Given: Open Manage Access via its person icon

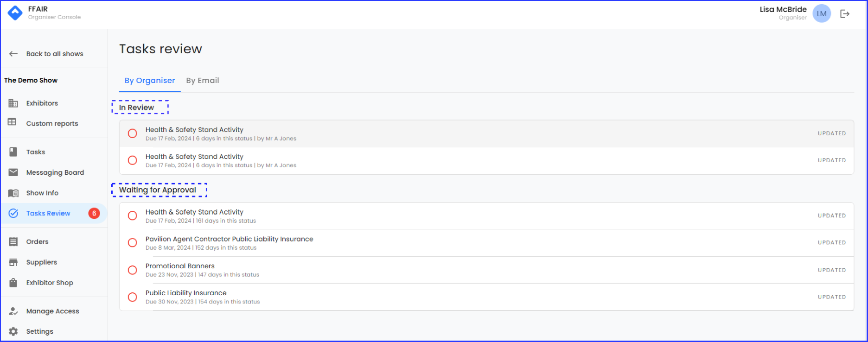Looking at the screenshot, I should (x=13, y=311).
